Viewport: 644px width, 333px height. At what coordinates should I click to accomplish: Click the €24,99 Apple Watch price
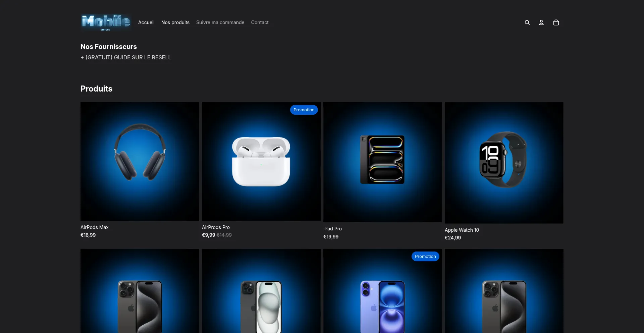coord(453,238)
